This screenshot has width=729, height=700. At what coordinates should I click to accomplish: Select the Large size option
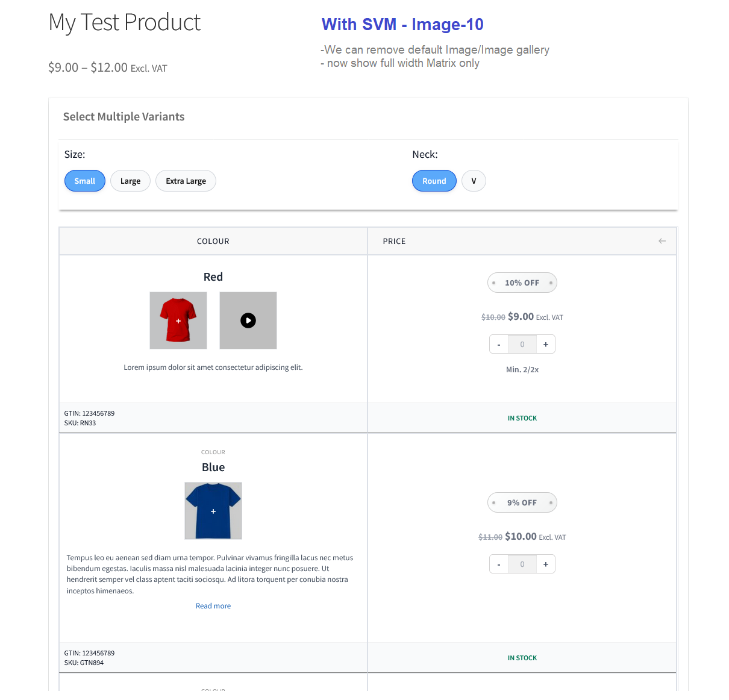tap(130, 181)
